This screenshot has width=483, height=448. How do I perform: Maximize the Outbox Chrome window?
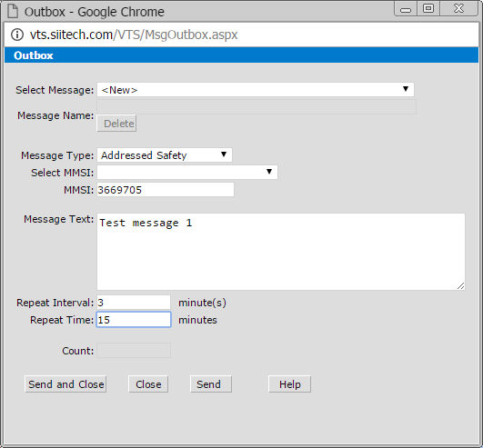click(x=428, y=8)
